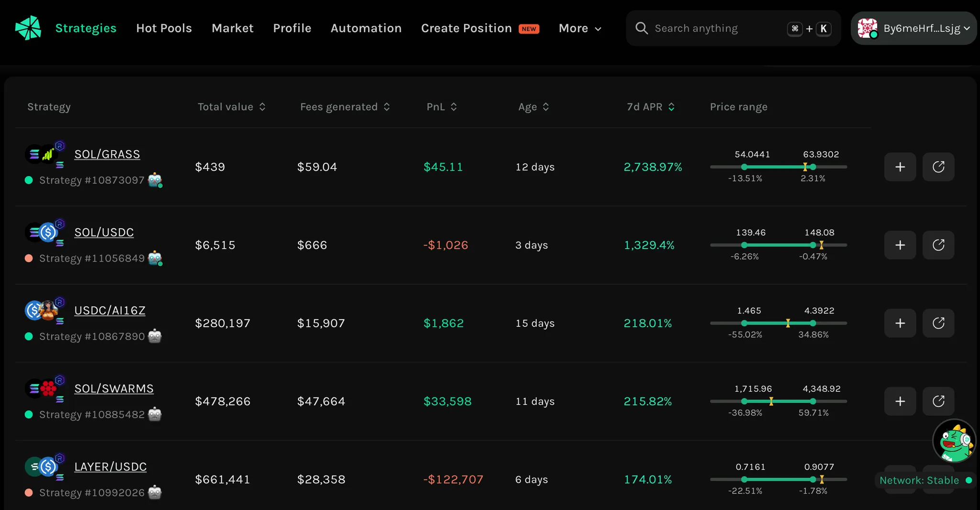The width and height of the screenshot is (980, 510).
Task: Click robot icon beside Strategy #10885482
Action: click(x=155, y=414)
